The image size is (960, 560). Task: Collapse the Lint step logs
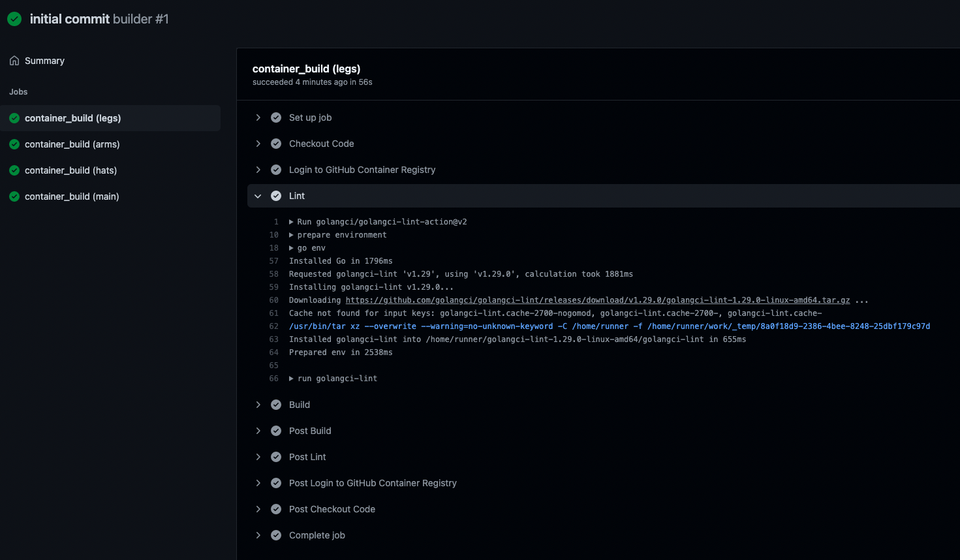pyautogui.click(x=258, y=196)
